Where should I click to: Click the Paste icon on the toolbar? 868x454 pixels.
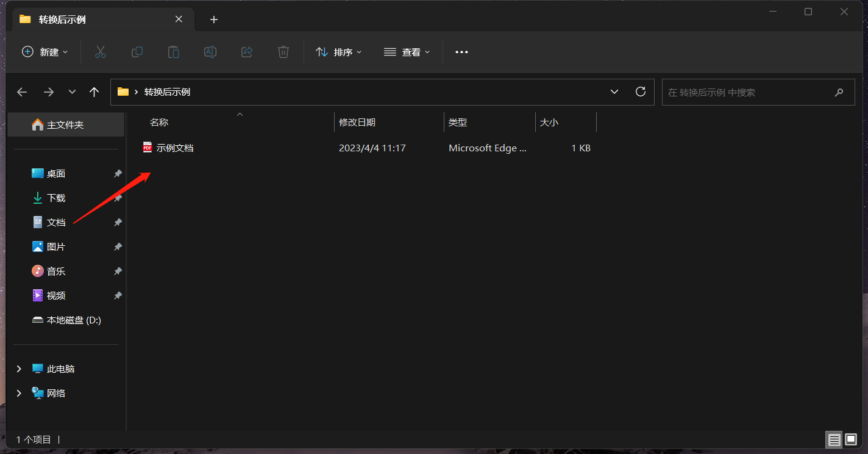point(173,52)
